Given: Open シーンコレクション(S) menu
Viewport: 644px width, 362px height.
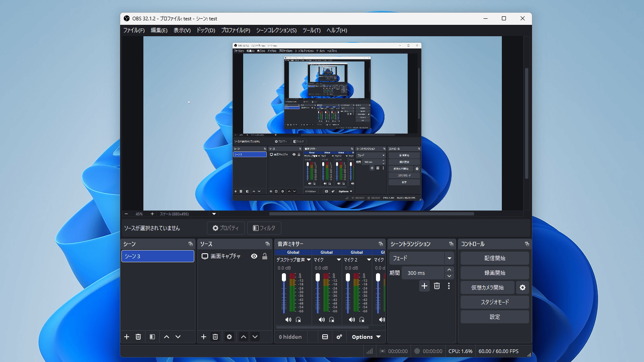Looking at the screenshot, I should point(276,30).
